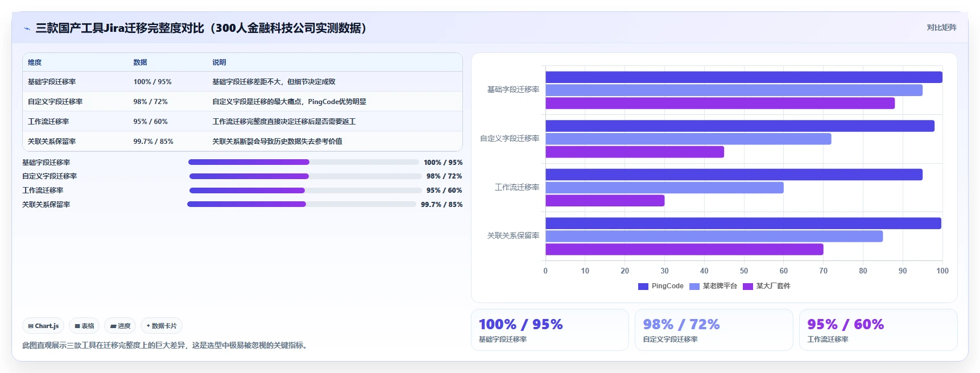The width and height of the screenshot is (980, 373).
Task: Click the 某大厂套件 bar for 关联关系保留率
Action: (684, 250)
